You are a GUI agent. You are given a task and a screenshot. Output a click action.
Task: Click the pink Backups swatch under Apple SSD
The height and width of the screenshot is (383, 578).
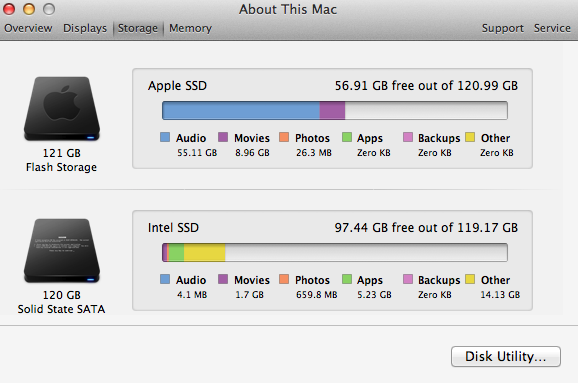tap(408, 137)
